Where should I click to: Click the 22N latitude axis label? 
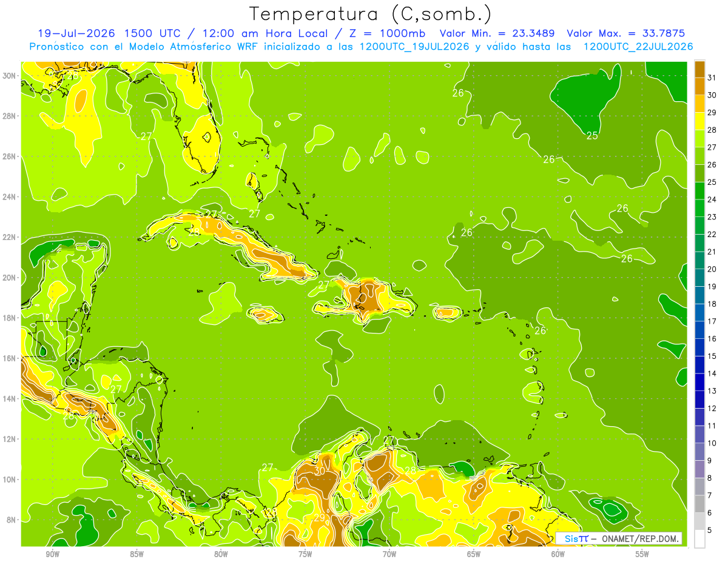pos(9,237)
